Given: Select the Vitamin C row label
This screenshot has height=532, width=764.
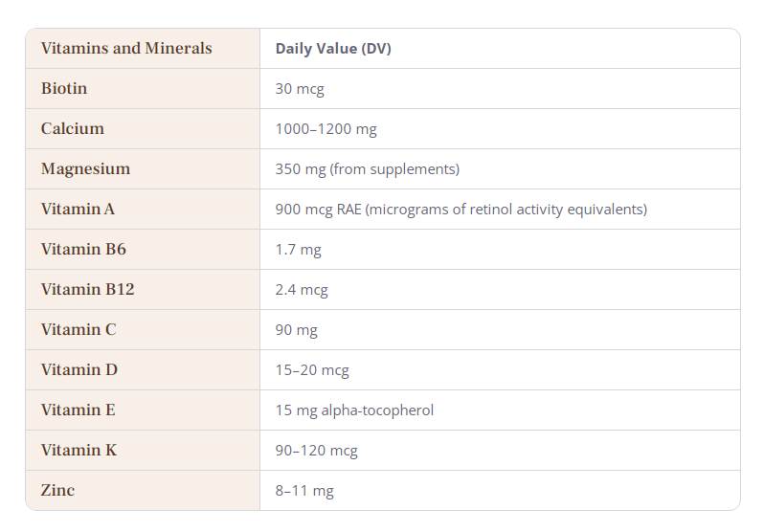Looking at the screenshot, I should tap(79, 329).
